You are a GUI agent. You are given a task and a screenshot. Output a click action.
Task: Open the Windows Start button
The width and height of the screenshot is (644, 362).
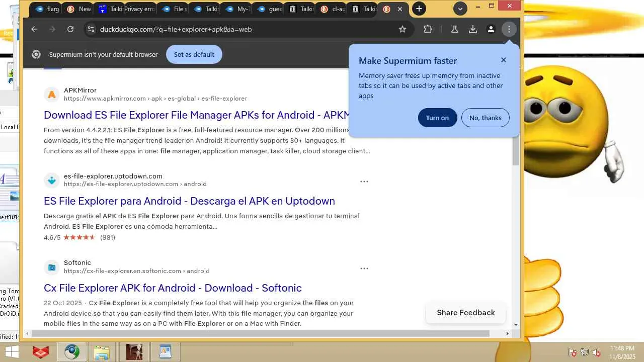(12, 352)
